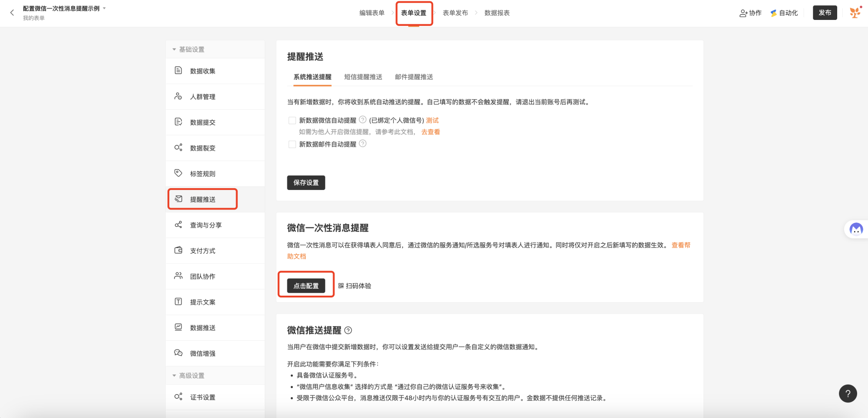Go back using the top-left arrow
Viewport: 868px width, 418px height.
12,13
